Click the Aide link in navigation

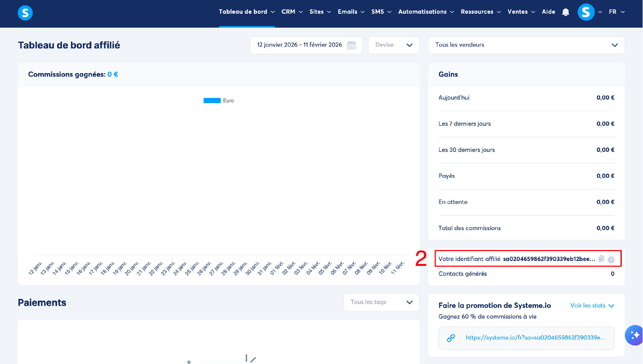[548, 12]
